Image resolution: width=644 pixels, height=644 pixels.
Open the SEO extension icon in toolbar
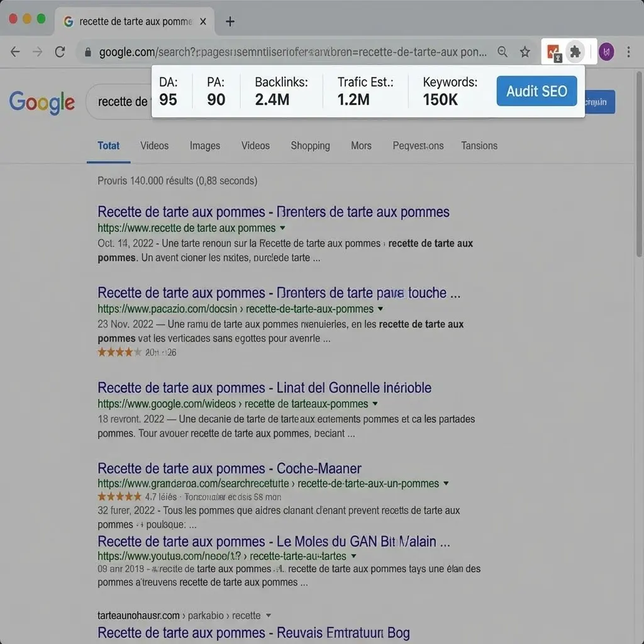554,52
